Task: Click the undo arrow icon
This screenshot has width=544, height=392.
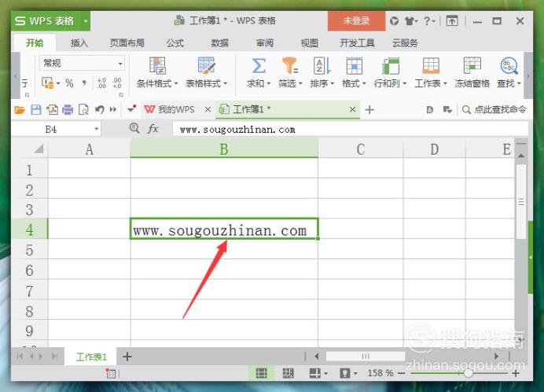Action: [100, 110]
